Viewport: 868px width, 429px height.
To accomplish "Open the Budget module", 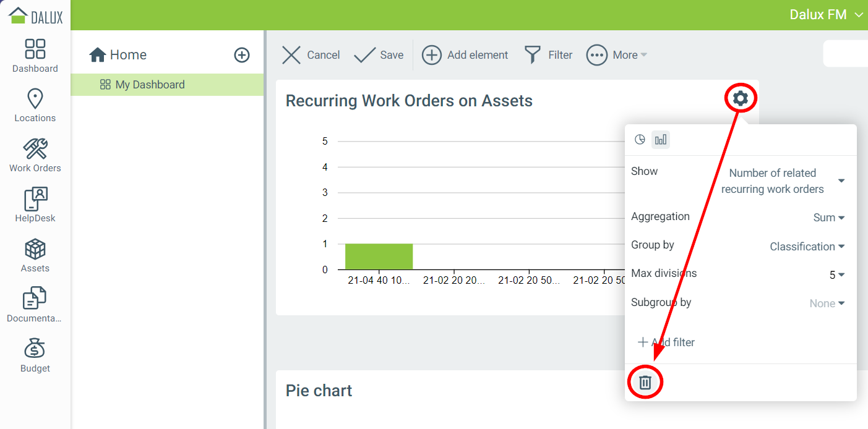I will 35,355.
